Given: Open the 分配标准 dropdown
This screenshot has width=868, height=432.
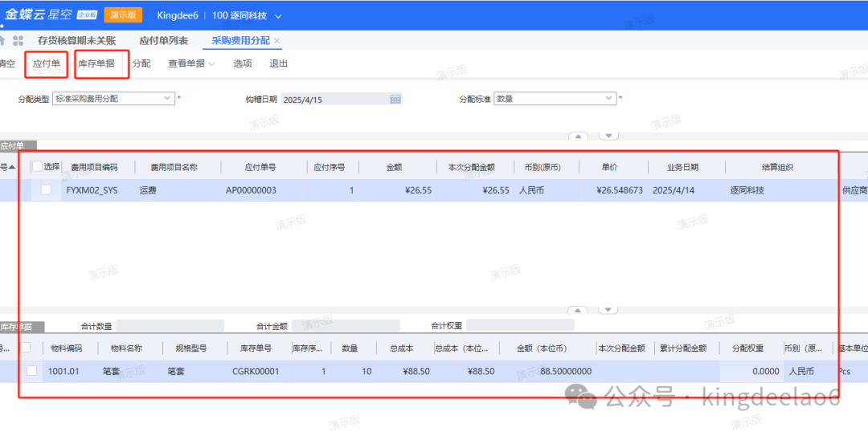Looking at the screenshot, I should click(x=608, y=98).
